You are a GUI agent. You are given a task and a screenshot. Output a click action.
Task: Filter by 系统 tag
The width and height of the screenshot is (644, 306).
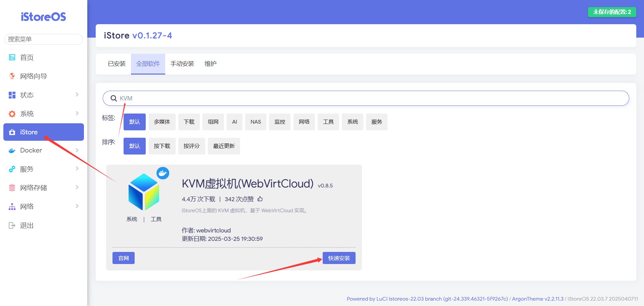coord(353,122)
